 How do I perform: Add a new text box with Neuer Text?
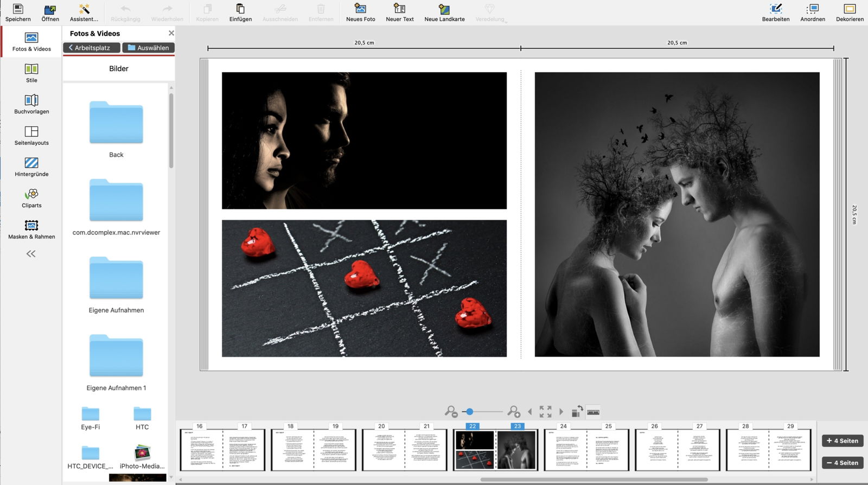(x=399, y=12)
